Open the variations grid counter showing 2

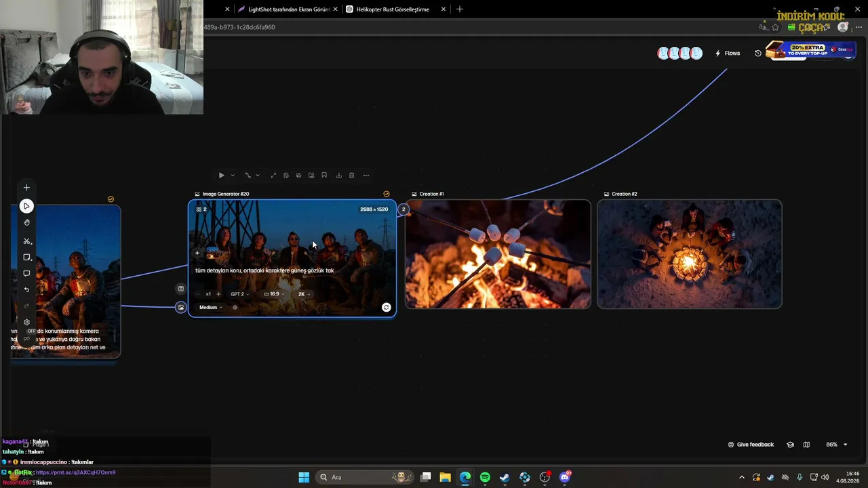point(201,209)
